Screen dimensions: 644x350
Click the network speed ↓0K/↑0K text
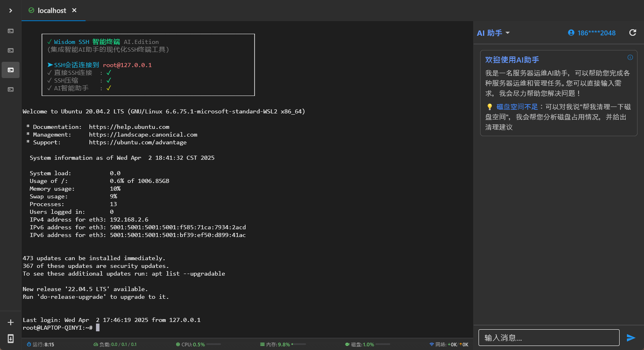pyautogui.click(x=458, y=344)
